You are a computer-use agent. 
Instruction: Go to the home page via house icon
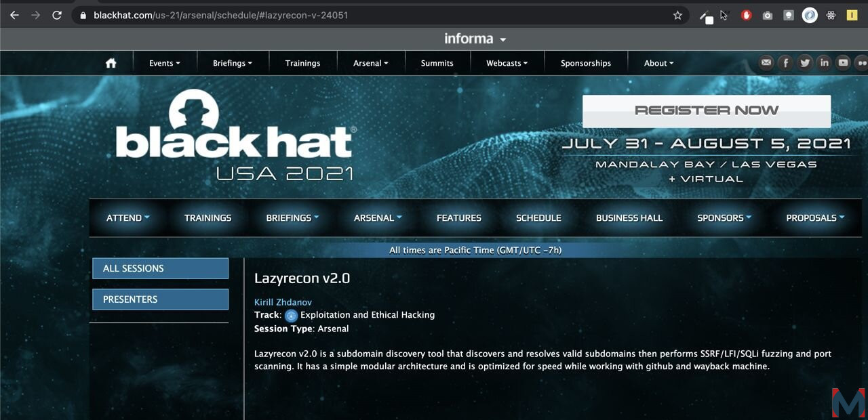[111, 63]
